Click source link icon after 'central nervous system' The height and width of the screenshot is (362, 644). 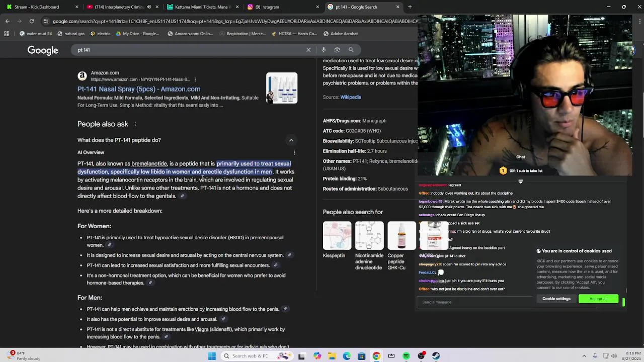[x=289, y=255]
